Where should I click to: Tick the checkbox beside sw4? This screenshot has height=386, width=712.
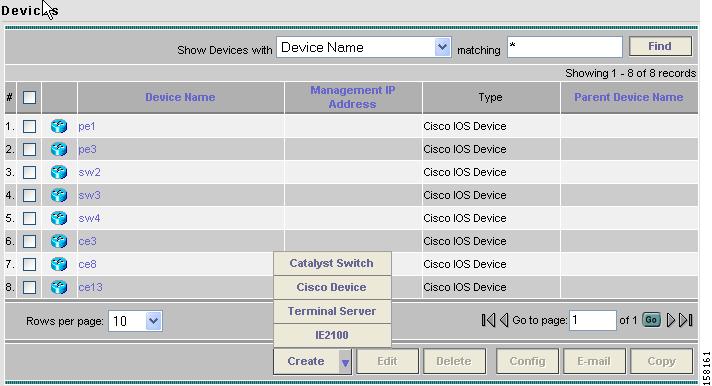tap(29, 218)
